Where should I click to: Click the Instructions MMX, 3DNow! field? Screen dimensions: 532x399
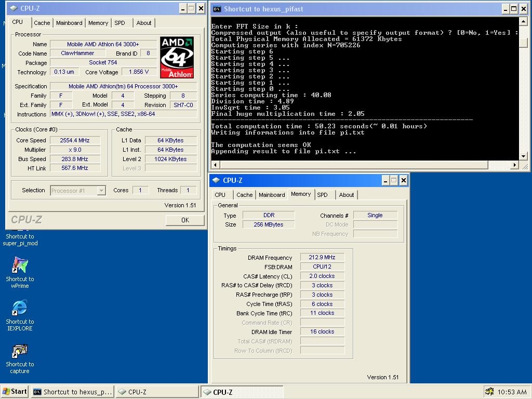[x=124, y=114]
